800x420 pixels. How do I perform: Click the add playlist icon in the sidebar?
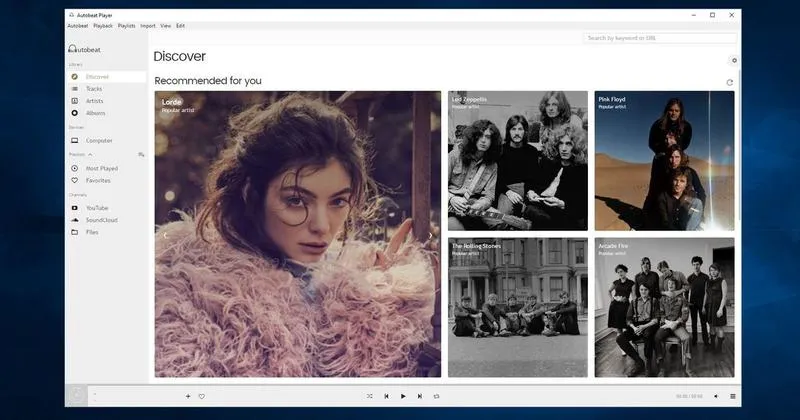tap(141, 155)
